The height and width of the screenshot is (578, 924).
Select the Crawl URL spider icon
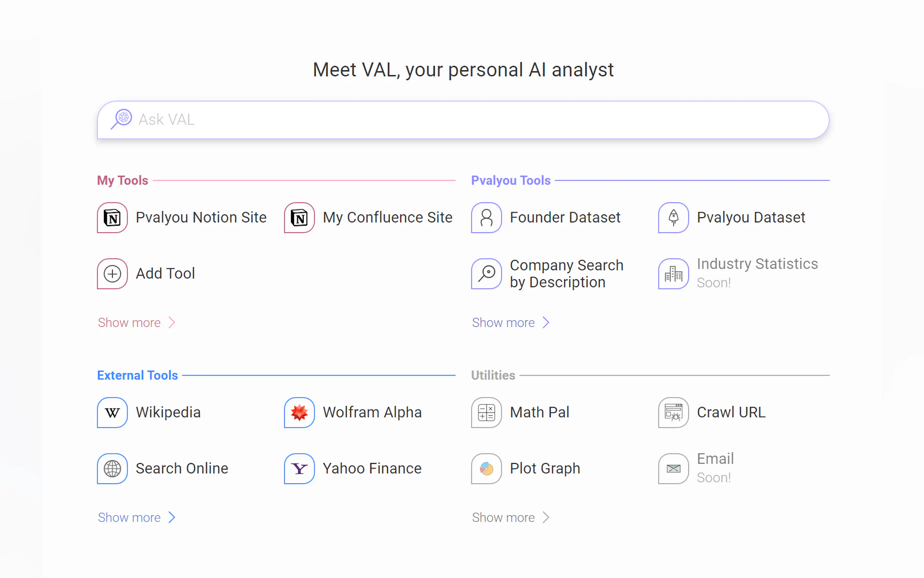tap(673, 412)
